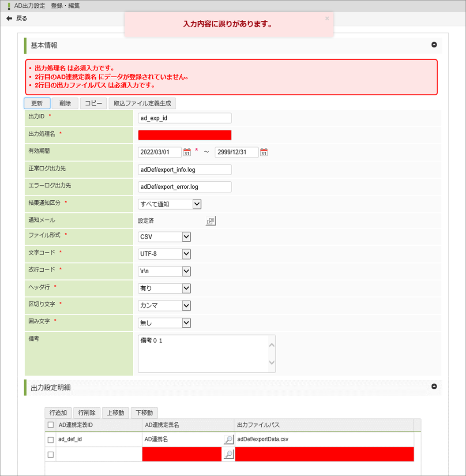
Task: Click search icon in the second detail row
Action: [228, 455]
